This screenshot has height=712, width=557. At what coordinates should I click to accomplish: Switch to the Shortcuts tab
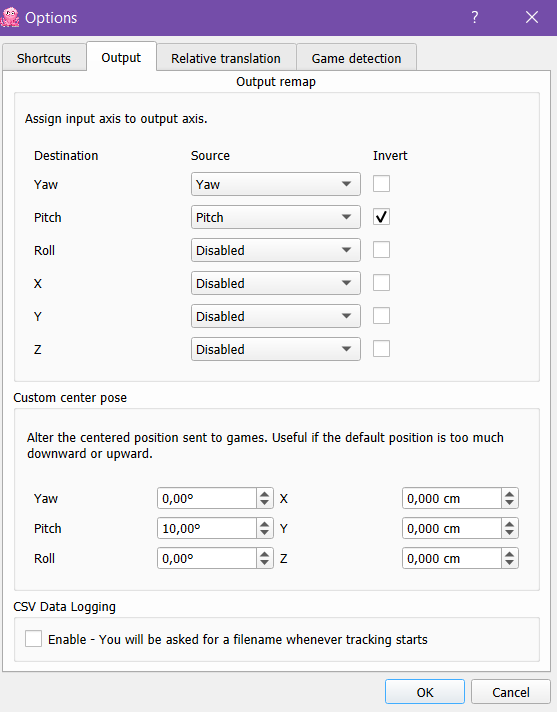(44, 58)
